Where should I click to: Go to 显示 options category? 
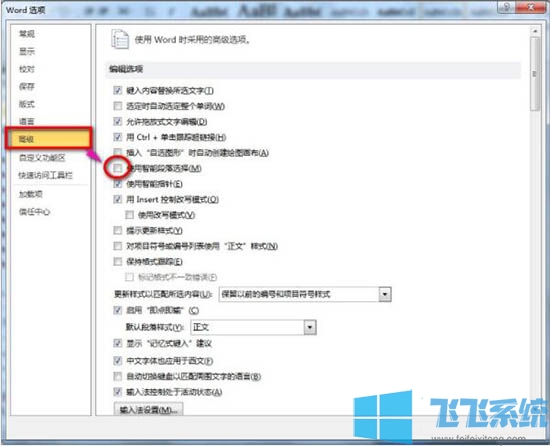(27, 52)
